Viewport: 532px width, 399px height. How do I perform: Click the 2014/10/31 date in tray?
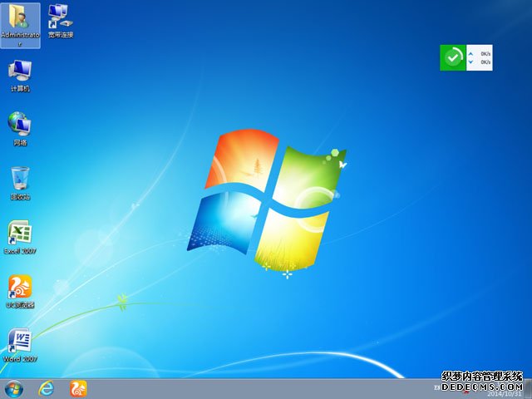point(505,394)
